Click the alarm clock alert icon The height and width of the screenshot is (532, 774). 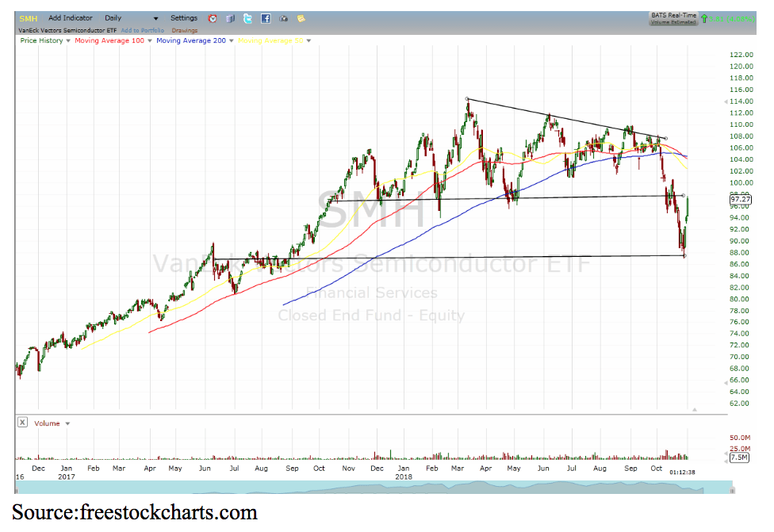point(213,18)
